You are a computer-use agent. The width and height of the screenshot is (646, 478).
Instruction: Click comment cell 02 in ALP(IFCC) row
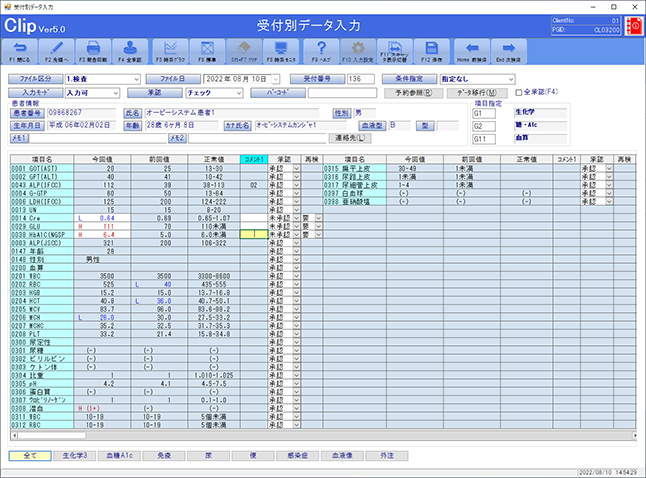click(254, 185)
